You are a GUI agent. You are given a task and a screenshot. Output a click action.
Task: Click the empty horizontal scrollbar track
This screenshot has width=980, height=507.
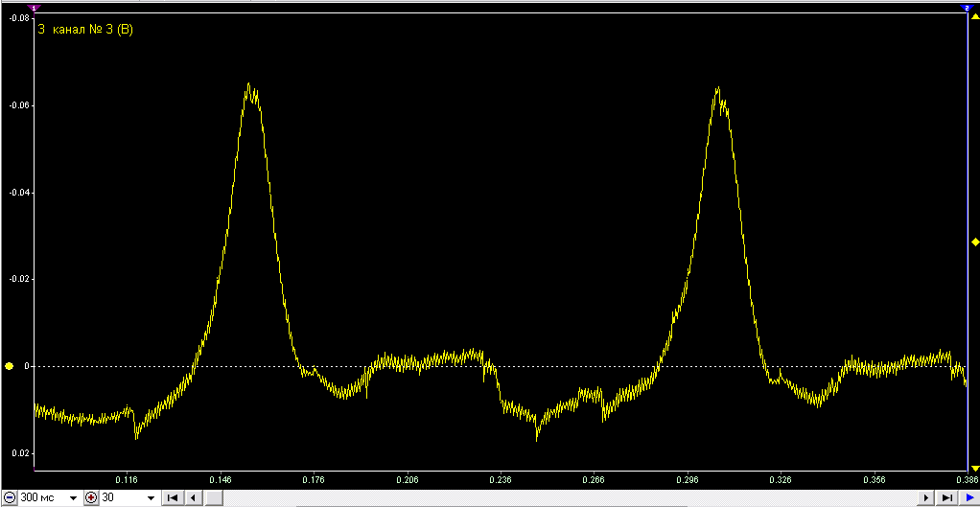pos(570,497)
